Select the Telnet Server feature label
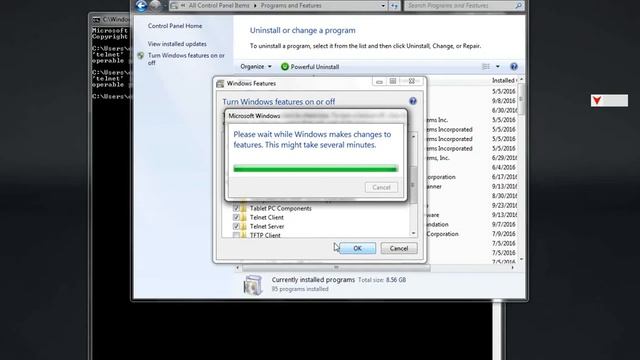The height and width of the screenshot is (360, 640). (x=267, y=226)
